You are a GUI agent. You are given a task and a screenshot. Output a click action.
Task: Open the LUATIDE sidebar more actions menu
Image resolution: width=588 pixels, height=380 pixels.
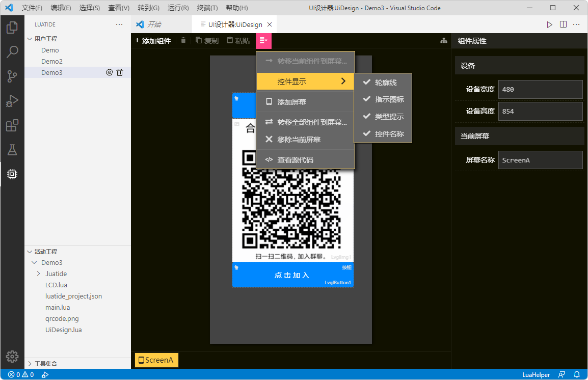pos(119,24)
